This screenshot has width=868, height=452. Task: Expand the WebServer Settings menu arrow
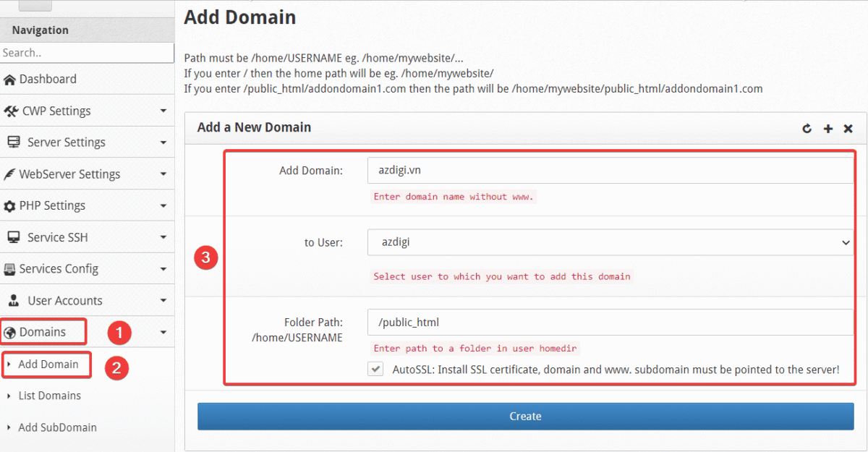(x=163, y=174)
